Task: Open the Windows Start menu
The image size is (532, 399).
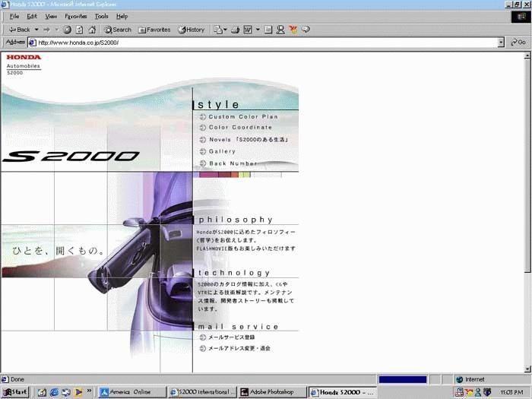Action: 15,392
